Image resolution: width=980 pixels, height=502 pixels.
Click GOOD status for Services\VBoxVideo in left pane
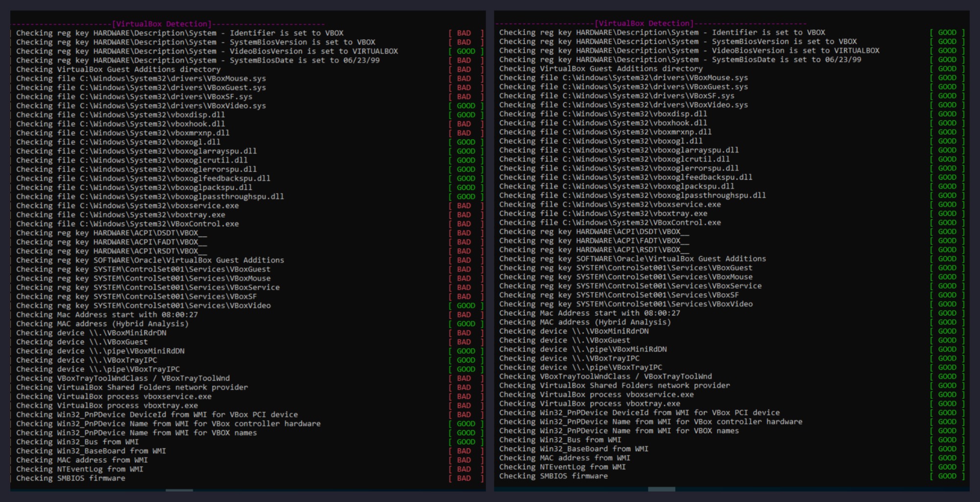tap(466, 305)
